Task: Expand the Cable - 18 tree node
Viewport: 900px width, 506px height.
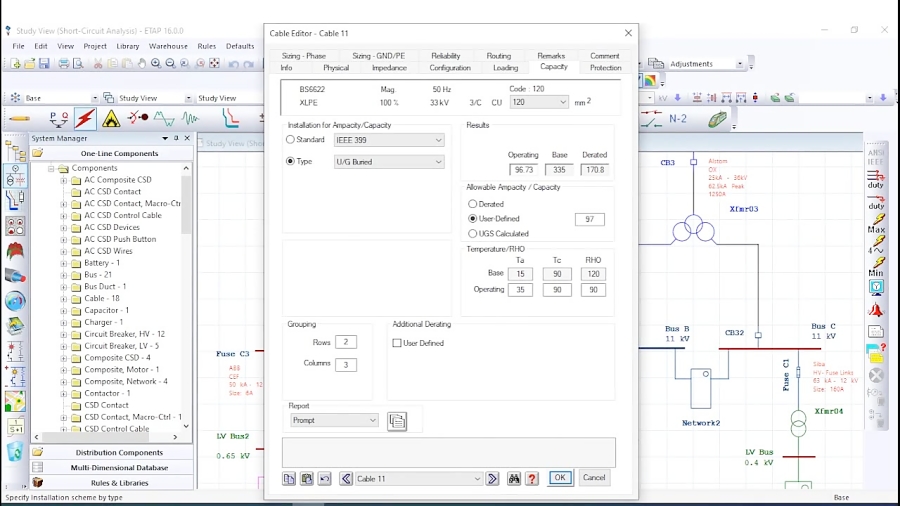Action: (64, 298)
